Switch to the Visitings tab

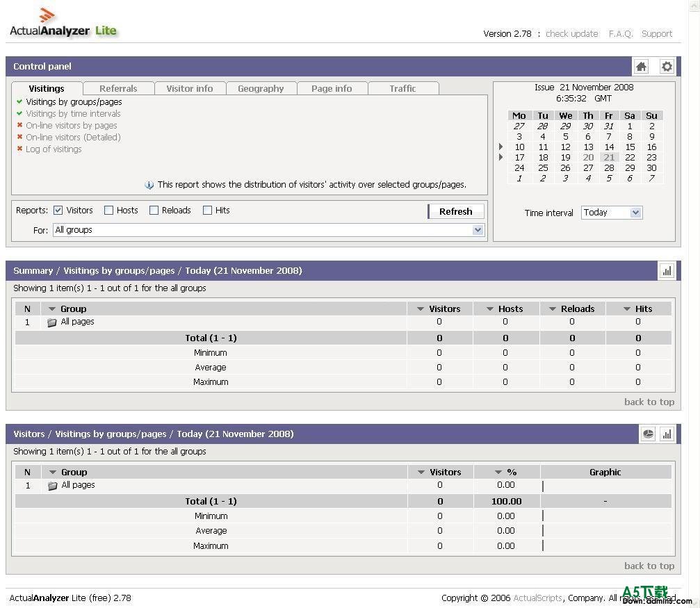tap(47, 88)
